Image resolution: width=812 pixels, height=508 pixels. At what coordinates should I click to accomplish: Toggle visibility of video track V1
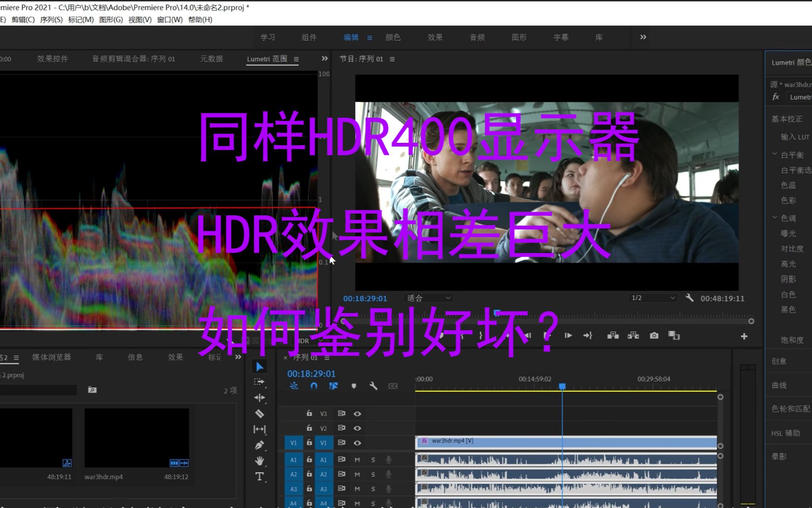click(x=357, y=442)
